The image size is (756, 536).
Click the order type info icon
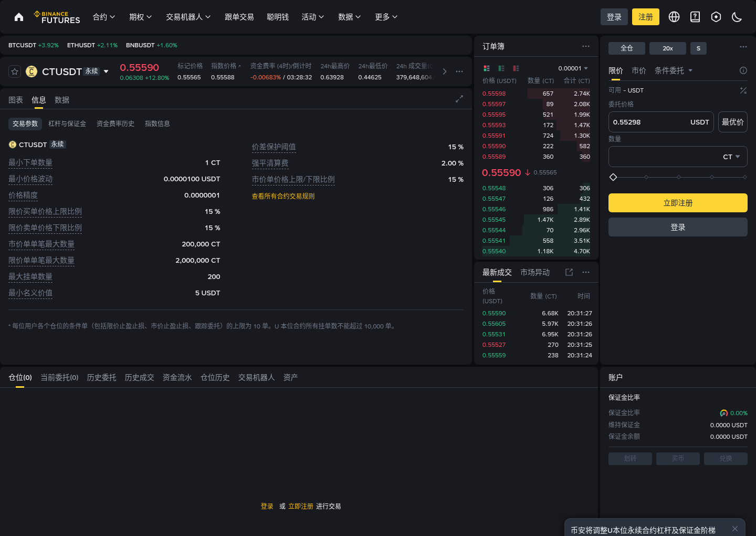coord(743,70)
